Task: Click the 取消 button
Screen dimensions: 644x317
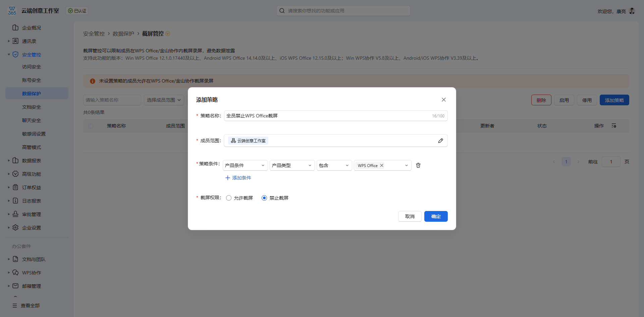Action: [x=410, y=216]
